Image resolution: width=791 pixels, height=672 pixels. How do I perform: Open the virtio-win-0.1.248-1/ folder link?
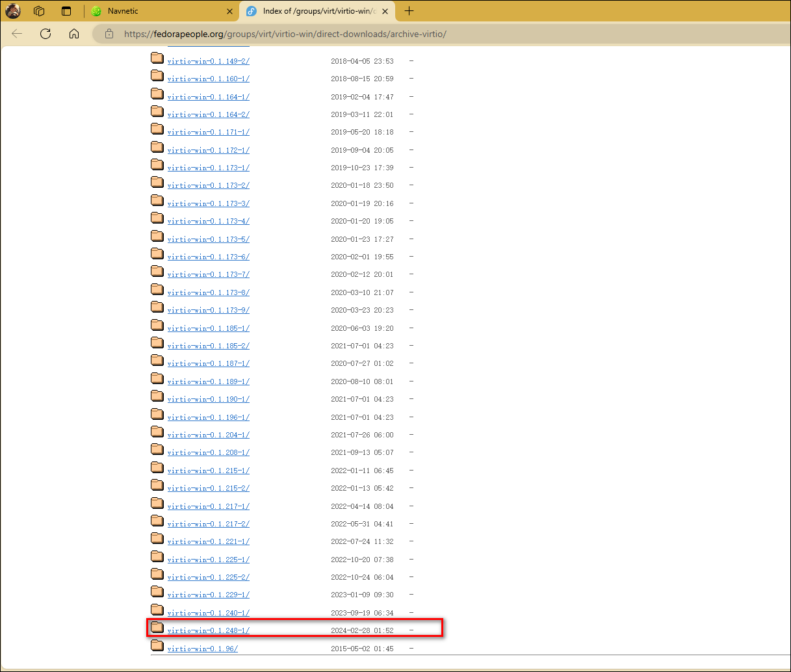[x=208, y=630]
